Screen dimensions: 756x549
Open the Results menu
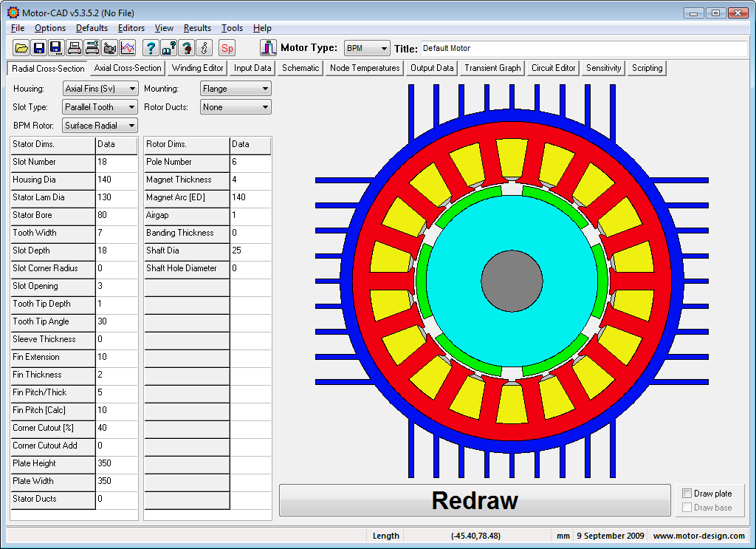[x=197, y=28]
